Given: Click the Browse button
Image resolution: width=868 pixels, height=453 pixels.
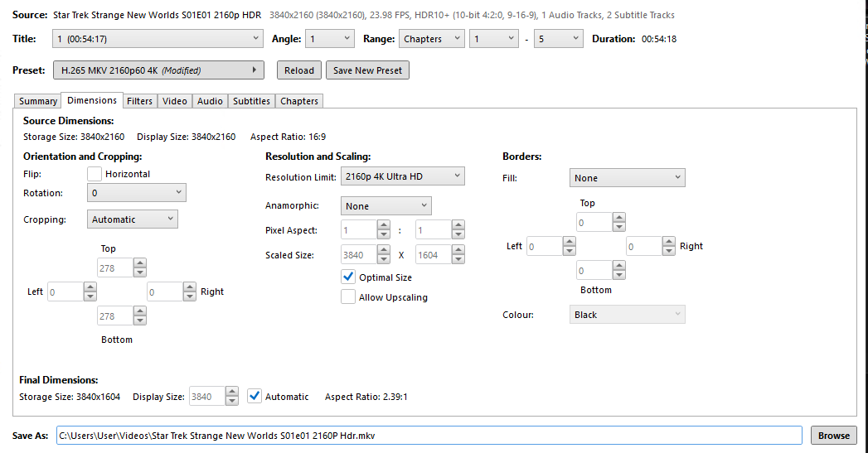Looking at the screenshot, I should point(834,436).
